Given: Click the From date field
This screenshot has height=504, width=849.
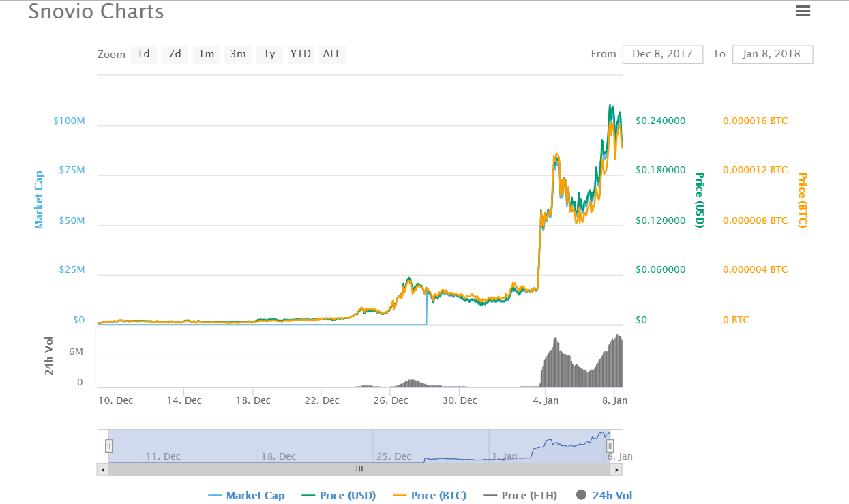Looking at the screenshot, I should pyautogui.click(x=662, y=55).
